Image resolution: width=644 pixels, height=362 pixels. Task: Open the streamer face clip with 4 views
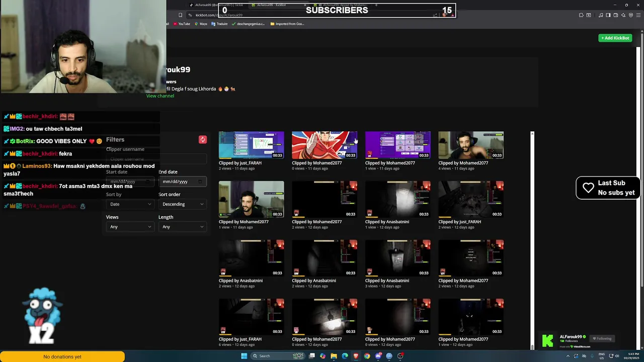click(471, 145)
